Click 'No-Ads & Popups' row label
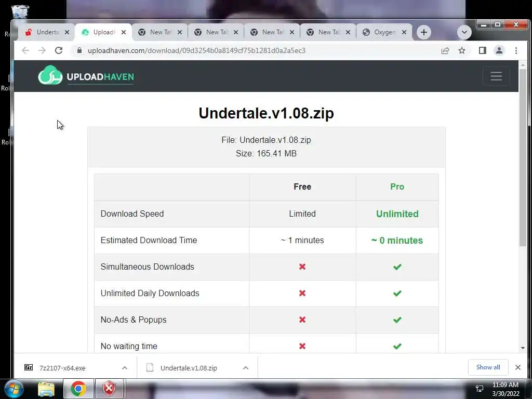This screenshot has height=399, width=532. point(134,320)
